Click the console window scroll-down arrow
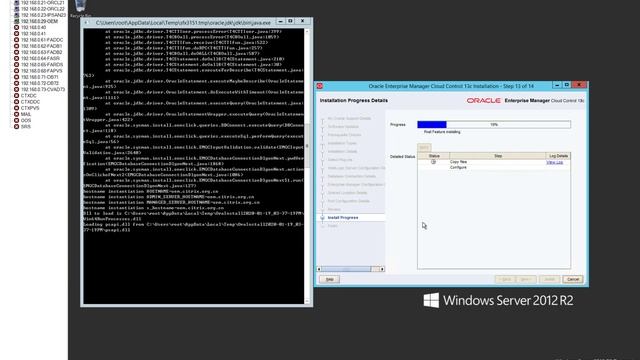The width and height of the screenshot is (640, 360). (307, 302)
